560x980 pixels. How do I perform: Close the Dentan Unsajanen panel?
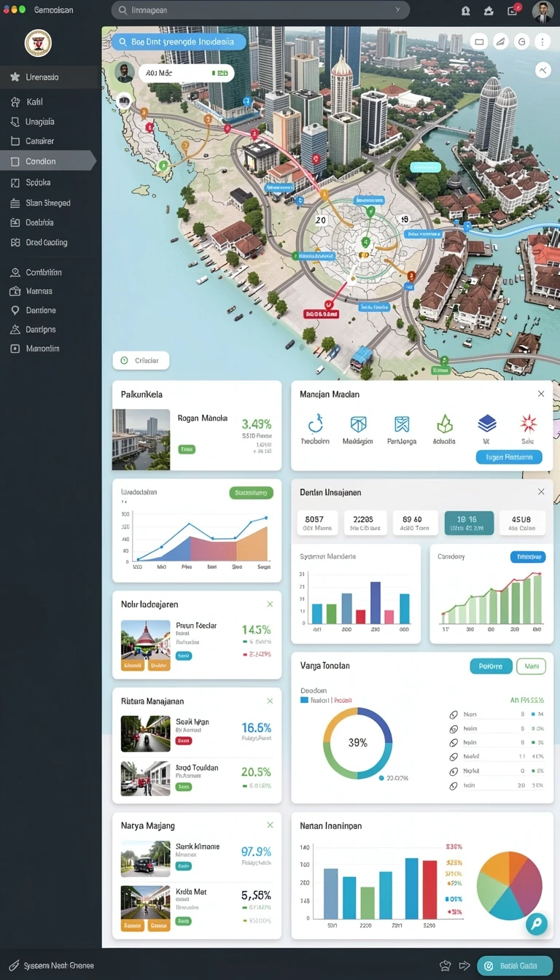click(x=541, y=492)
